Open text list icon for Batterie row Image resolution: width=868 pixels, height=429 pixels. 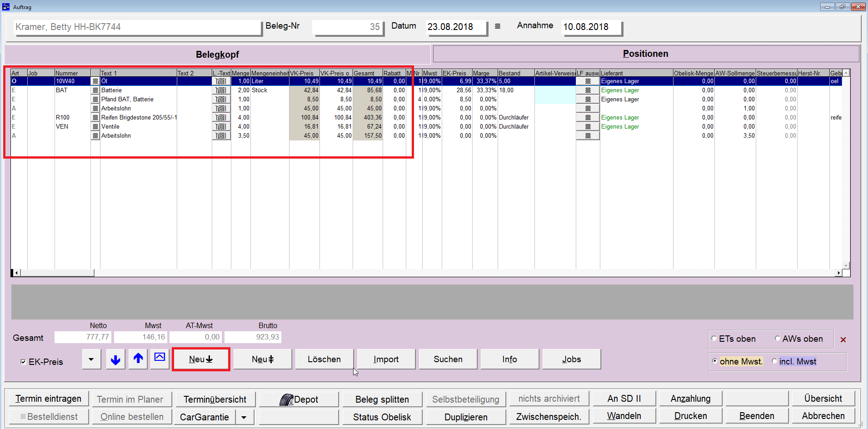[95, 90]
